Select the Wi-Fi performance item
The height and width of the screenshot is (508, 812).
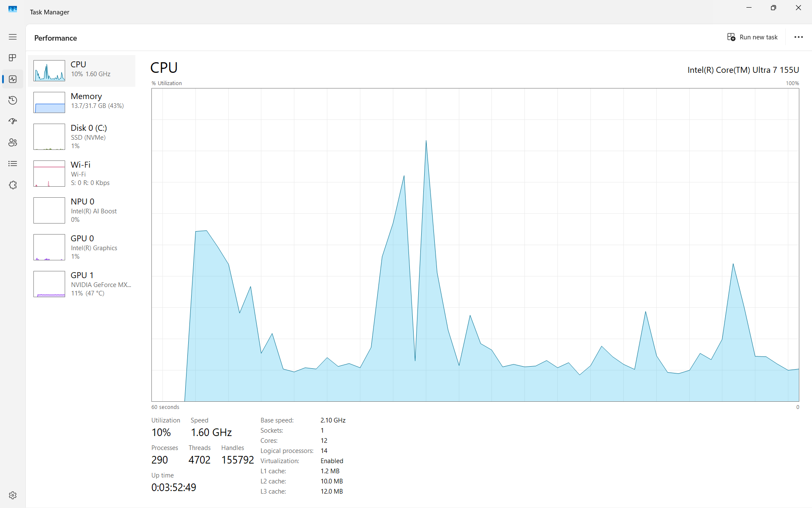click(x=97, y=173)
